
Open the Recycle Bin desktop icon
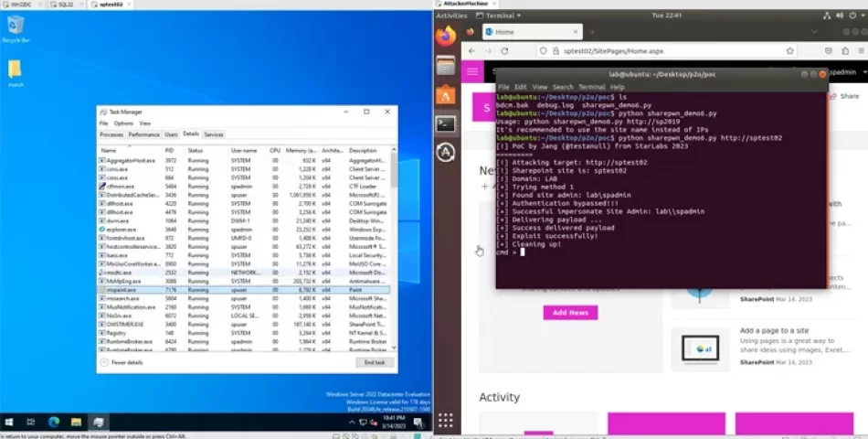click(16, 28)
